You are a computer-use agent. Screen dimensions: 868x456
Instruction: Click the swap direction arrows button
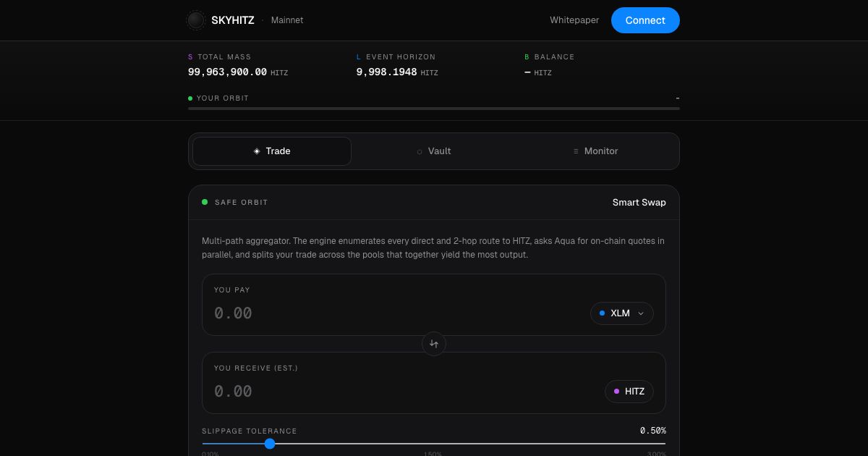pos(434,344)
